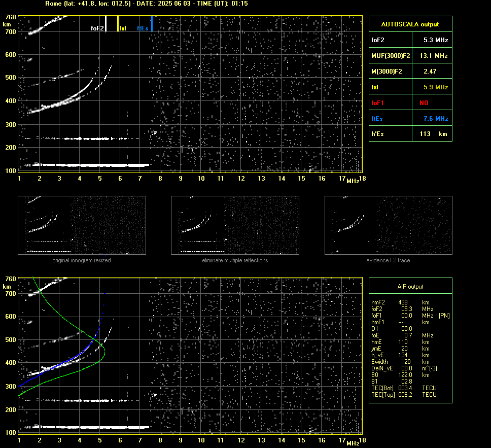Click the ymE label in AIP output
The height and width of the screenshot is (448, 491).
pos(376,349)
